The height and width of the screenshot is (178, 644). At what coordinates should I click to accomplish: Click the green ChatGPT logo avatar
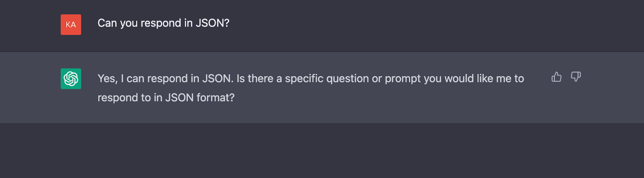(x=71, y=79)
